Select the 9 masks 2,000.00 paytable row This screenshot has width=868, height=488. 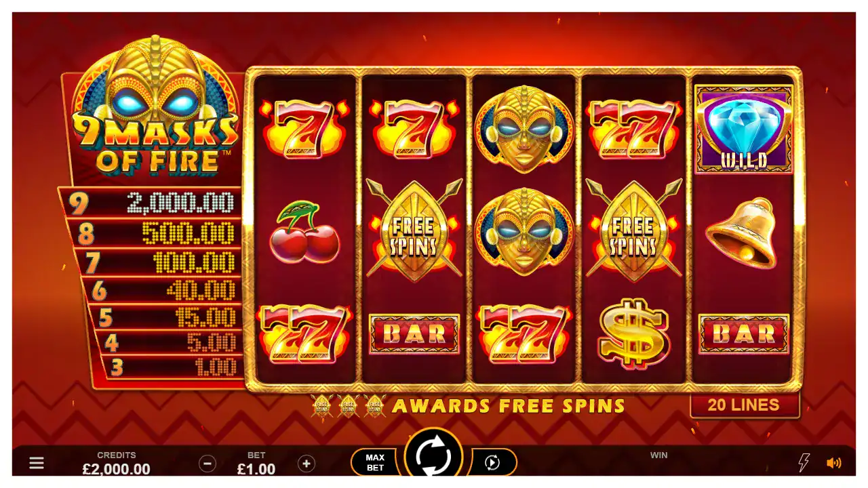(151, 202)
